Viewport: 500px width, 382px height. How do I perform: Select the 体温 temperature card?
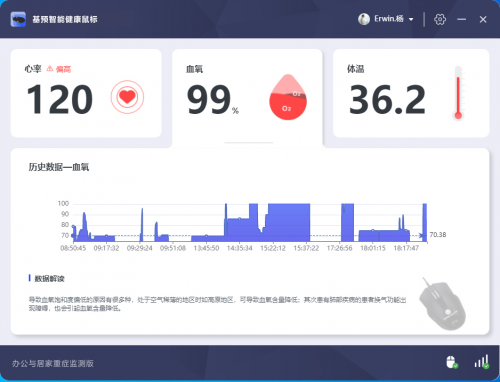(x=411, y=93)
